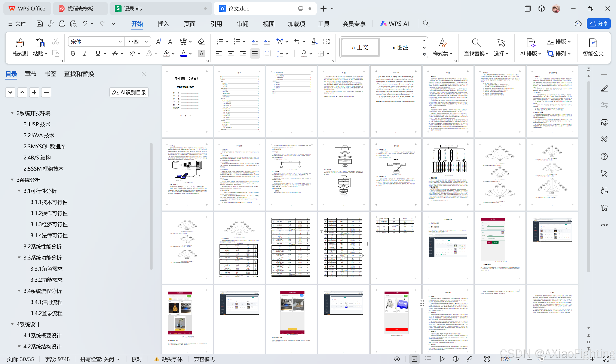Collapse the 3.1可行性分析 outline node
The image size is (616, 364).
click(19, 191)
